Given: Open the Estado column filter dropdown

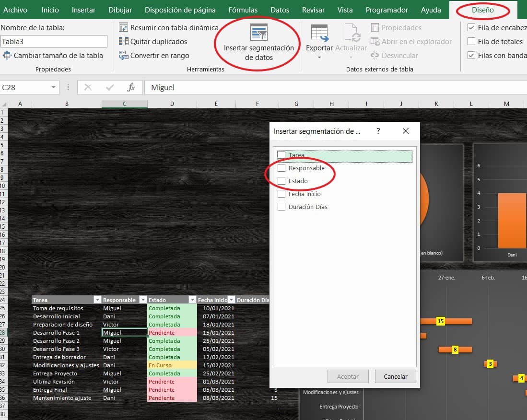Looking at the screenshot, I should 192,300.
